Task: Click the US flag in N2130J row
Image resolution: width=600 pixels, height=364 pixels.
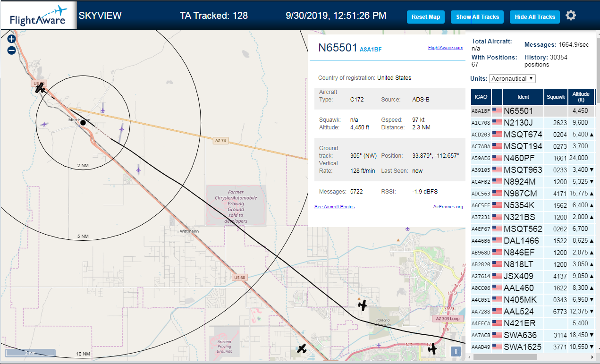Action: click(497, 123)
